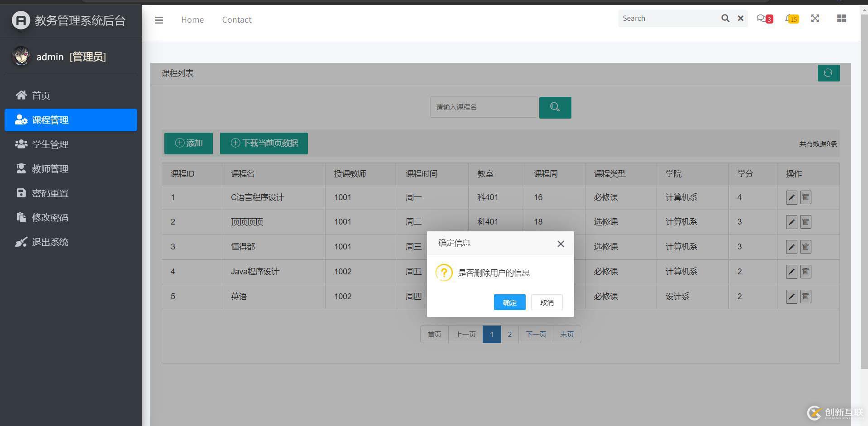Click 下一页 pagination link
The image size is (868, 426).
click(x=536, y=335)
